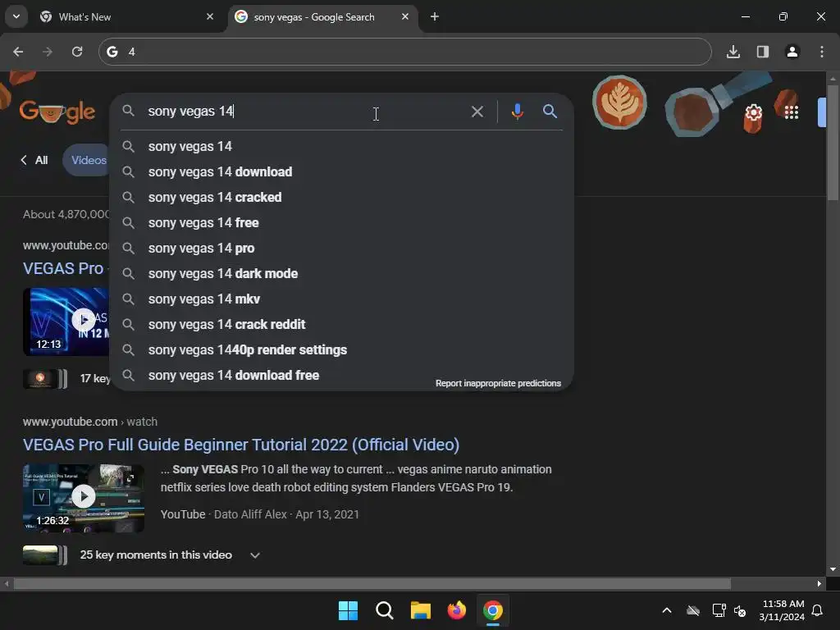
Task: Click the scroll right arrow at bottom
Action: 819,583
